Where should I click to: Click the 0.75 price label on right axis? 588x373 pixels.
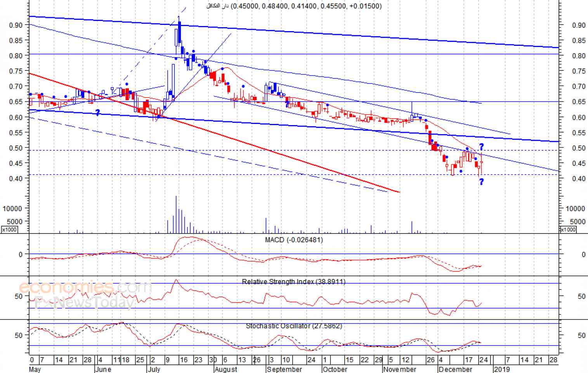pos(579,71)
